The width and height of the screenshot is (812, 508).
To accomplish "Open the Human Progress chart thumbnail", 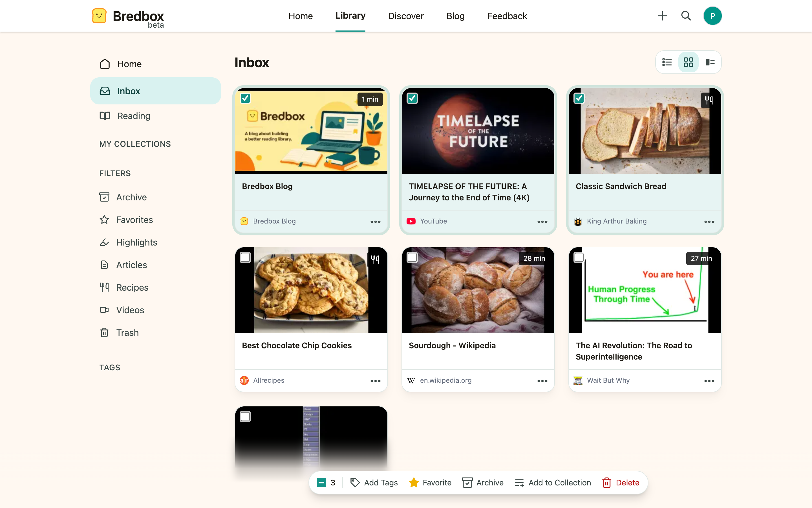I will [x=645, y=290].
